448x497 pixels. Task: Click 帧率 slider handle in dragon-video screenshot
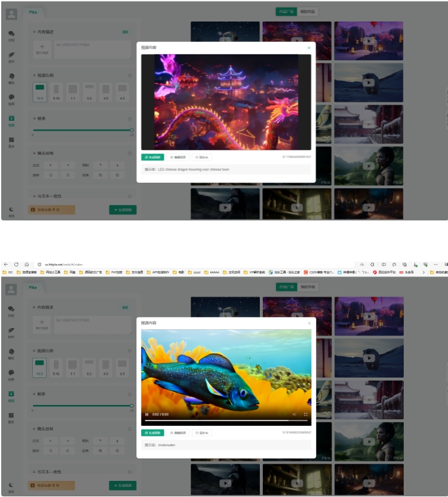(131, 130)
